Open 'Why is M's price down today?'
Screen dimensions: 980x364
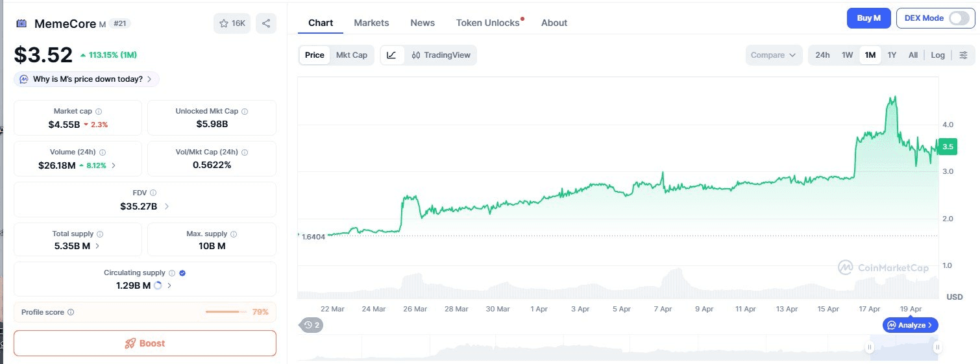click(86, 79)
